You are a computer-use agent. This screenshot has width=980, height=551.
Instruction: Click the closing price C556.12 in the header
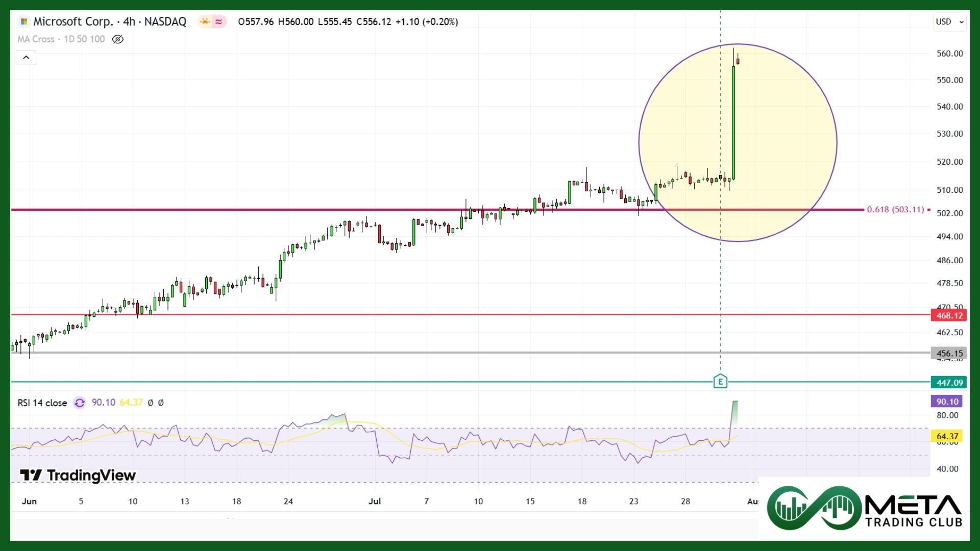pyautogui.click(x=374, y=21)
